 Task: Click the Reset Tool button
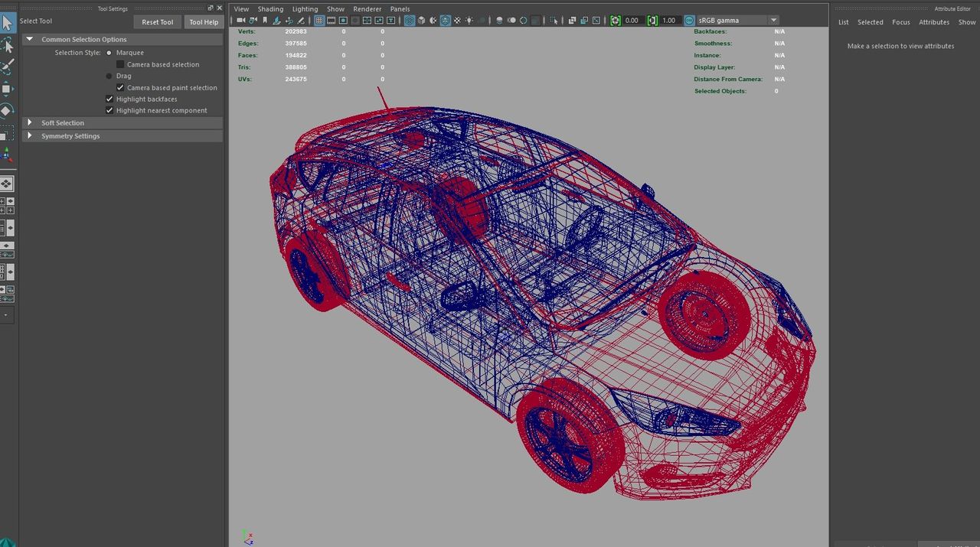point(158,22)
